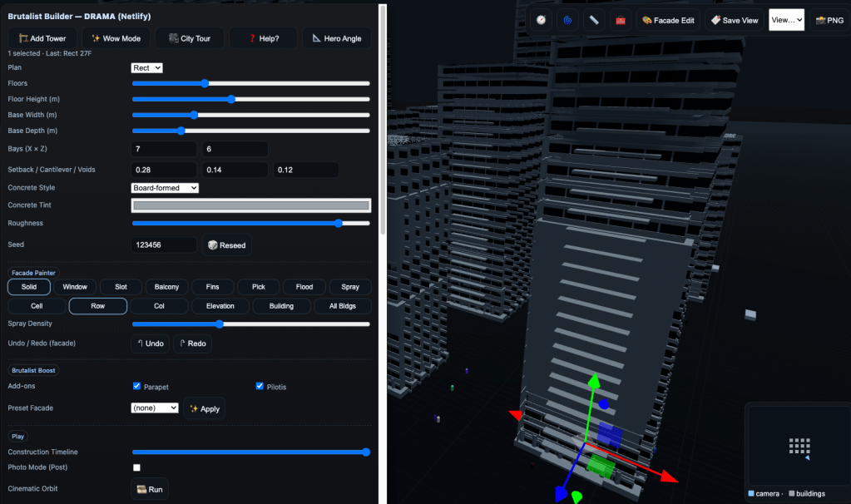Viewport: 851px width, 504px height.
Task: Click Save View in the toolbar
Action: 735,20
